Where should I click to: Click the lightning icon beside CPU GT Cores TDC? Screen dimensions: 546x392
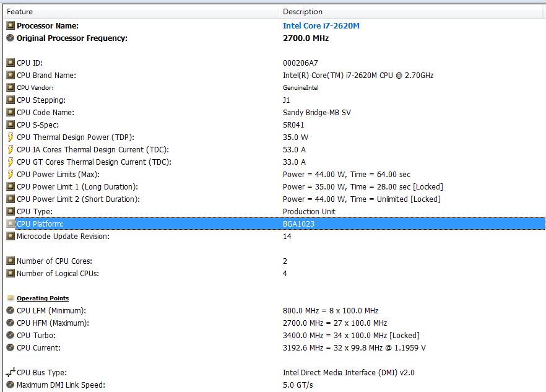click(11, 162)
